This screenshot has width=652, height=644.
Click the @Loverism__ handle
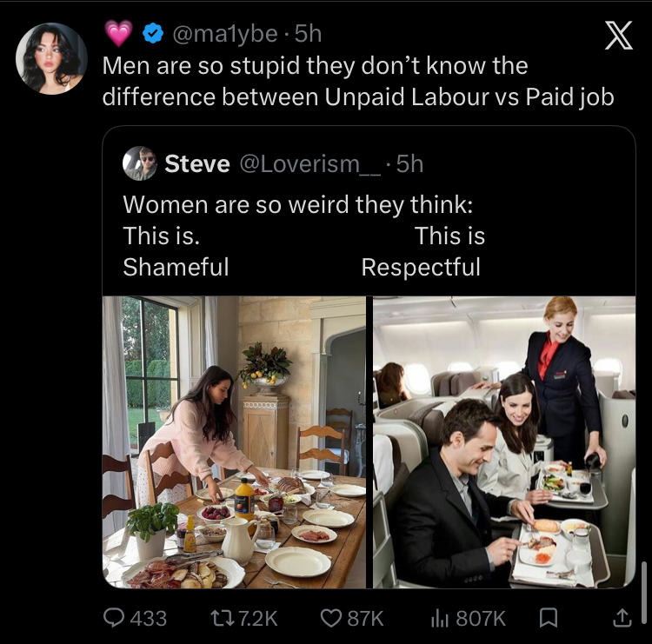coord(309,163)
